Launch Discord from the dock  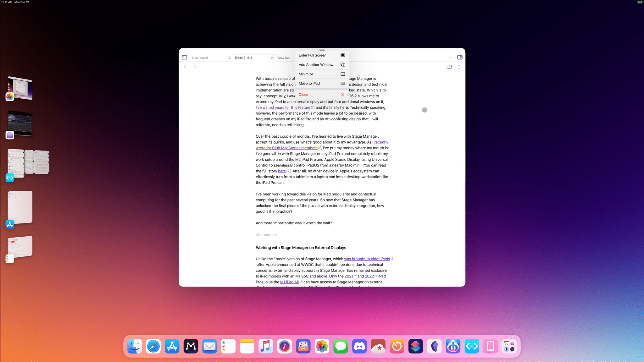pyautogui.click(x=359, y=346)
